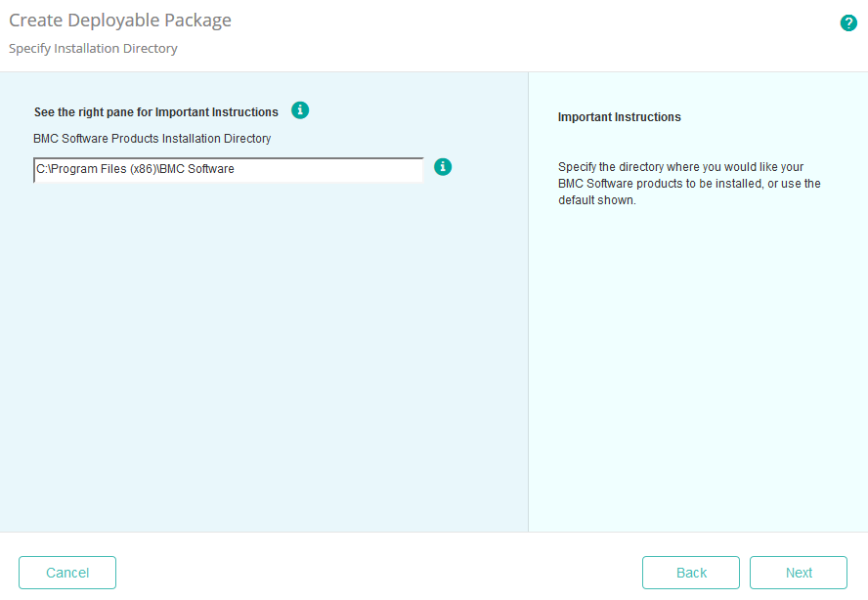Click the See the right pane instructions label

(x=156, y=111)
